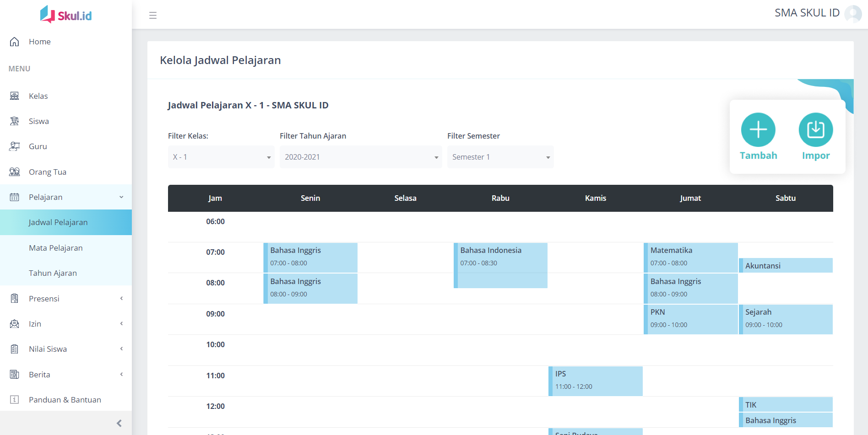Select Mata Pelajaran menu item
The width and height of the screenshot is (868, 435).
(x=56, y=248)
